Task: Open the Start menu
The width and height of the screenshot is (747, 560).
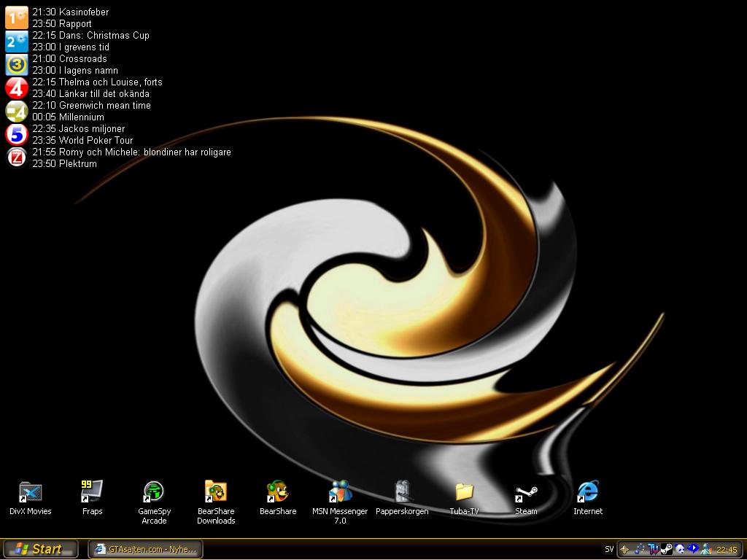Action: pyautogui.click(x=40, y=549)
